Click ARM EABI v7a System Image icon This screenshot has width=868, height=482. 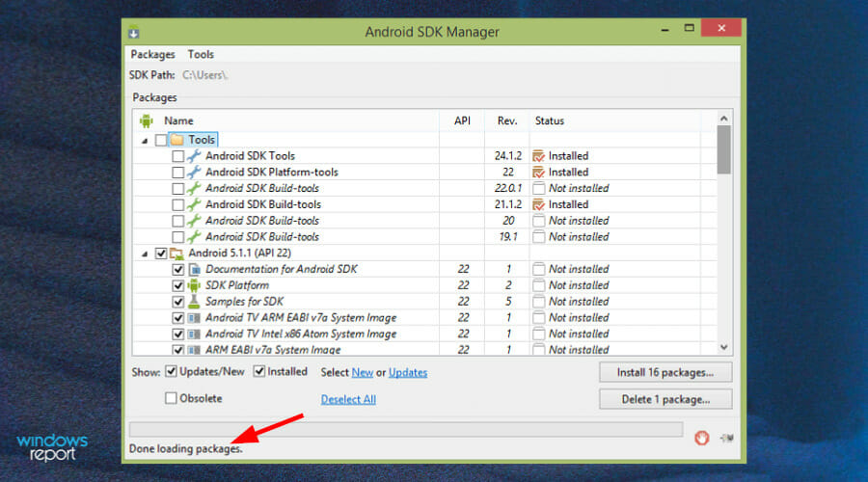194,350
